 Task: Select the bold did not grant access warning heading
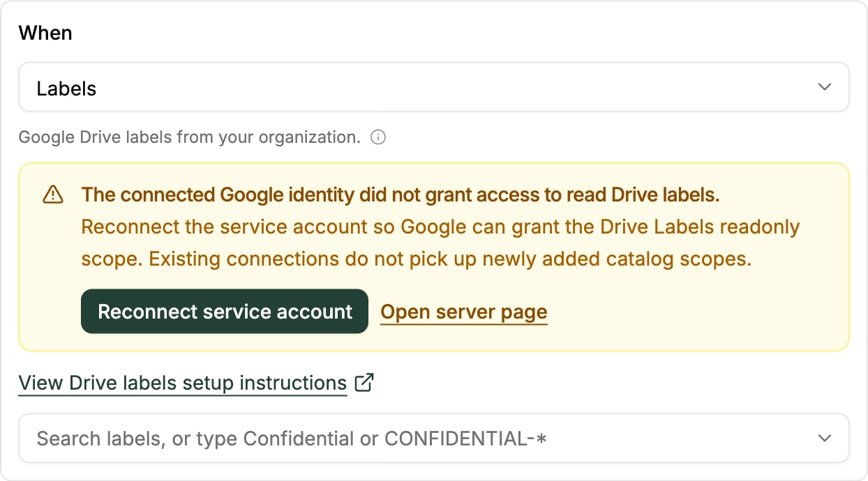401,195
